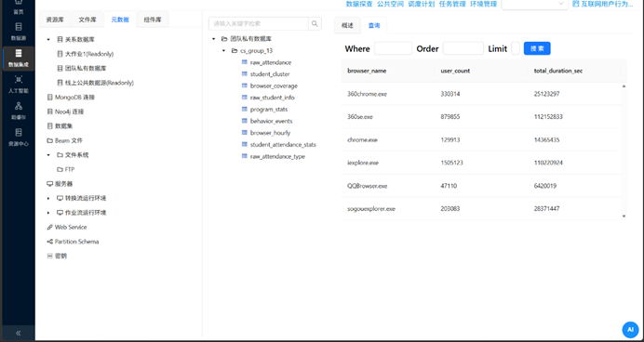Open the 资源中心 sidebar icon
The height and width of the screenshot is (342, 644).
19,133
